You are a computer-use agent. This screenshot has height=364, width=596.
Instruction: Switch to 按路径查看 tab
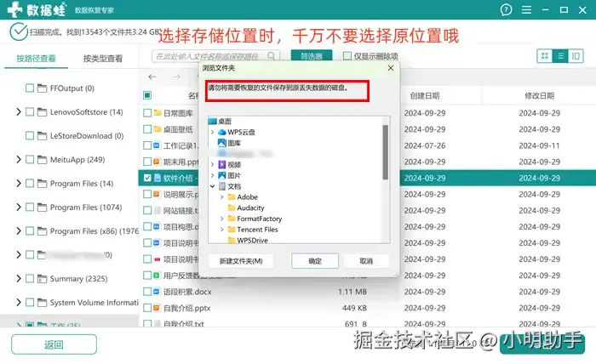click(36, 59)
